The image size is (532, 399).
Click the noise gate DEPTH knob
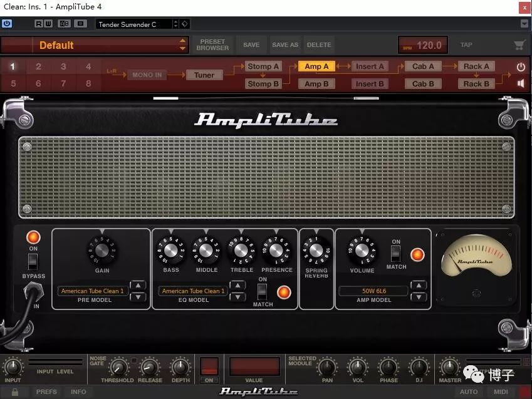coord(180,367)
